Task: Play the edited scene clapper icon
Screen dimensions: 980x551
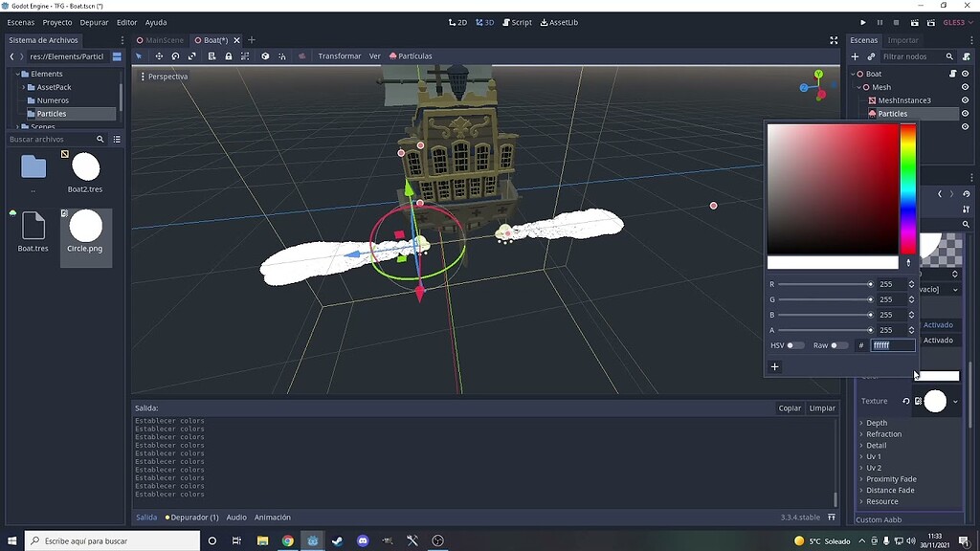Action: point(914,23)
